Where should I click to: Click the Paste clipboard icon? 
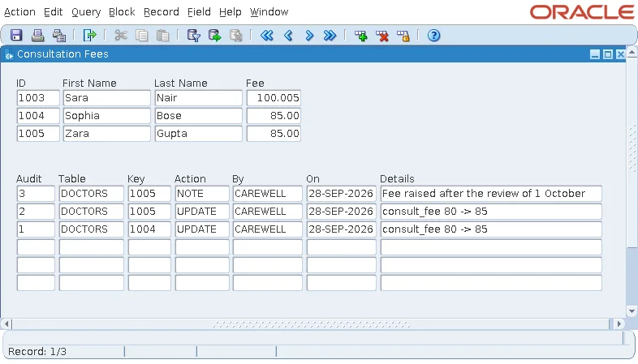163,36
